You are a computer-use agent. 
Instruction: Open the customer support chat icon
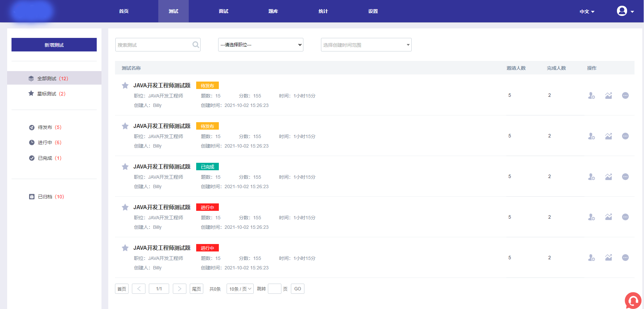(x=632, y=300)
